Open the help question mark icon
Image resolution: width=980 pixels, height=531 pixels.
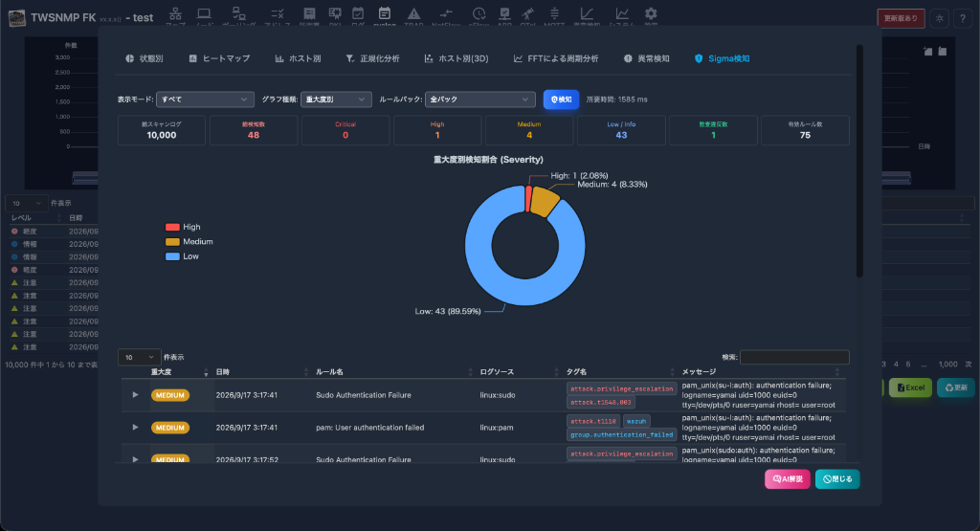[963, 18]
